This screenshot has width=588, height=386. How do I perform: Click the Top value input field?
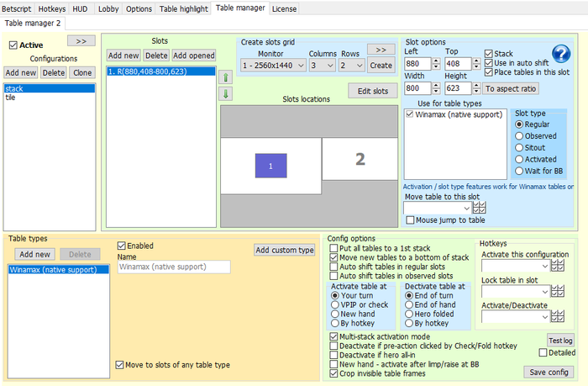[x=458, y=63]
